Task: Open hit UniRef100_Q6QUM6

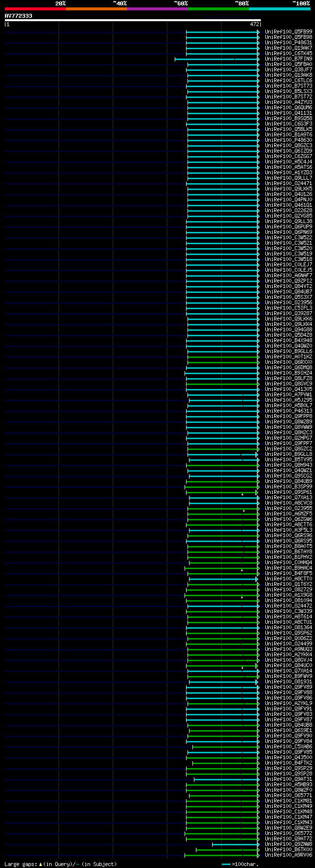Action: (x=288, y=107)
